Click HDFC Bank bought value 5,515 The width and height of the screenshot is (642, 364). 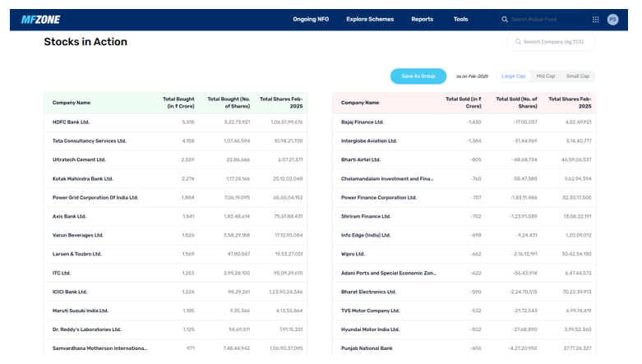click(188, 122)
